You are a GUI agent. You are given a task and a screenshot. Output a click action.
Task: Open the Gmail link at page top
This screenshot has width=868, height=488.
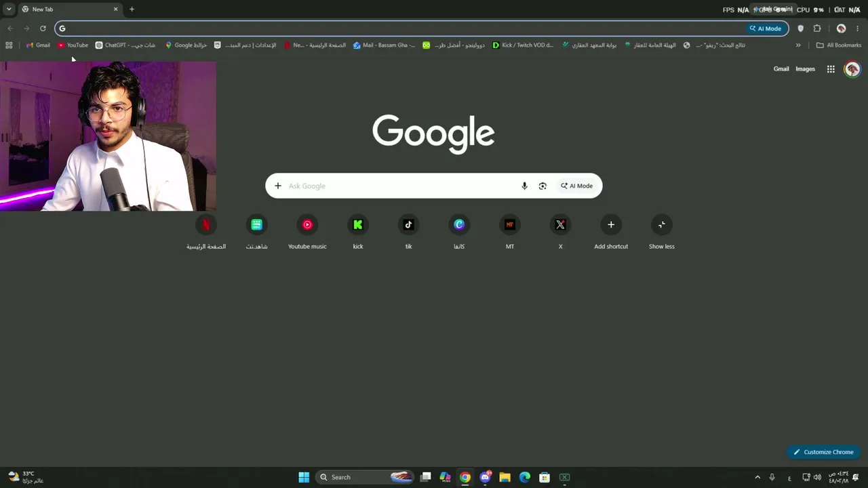781,69
